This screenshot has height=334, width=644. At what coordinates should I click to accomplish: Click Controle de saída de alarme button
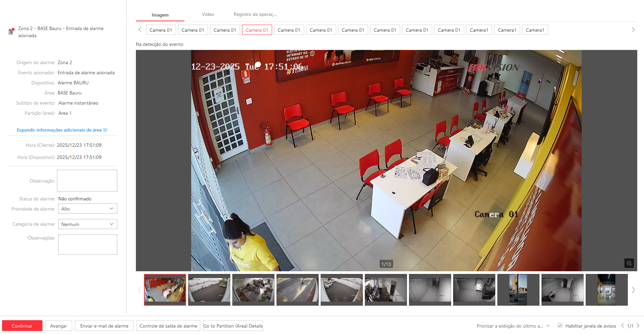click(x=168, y=326)
